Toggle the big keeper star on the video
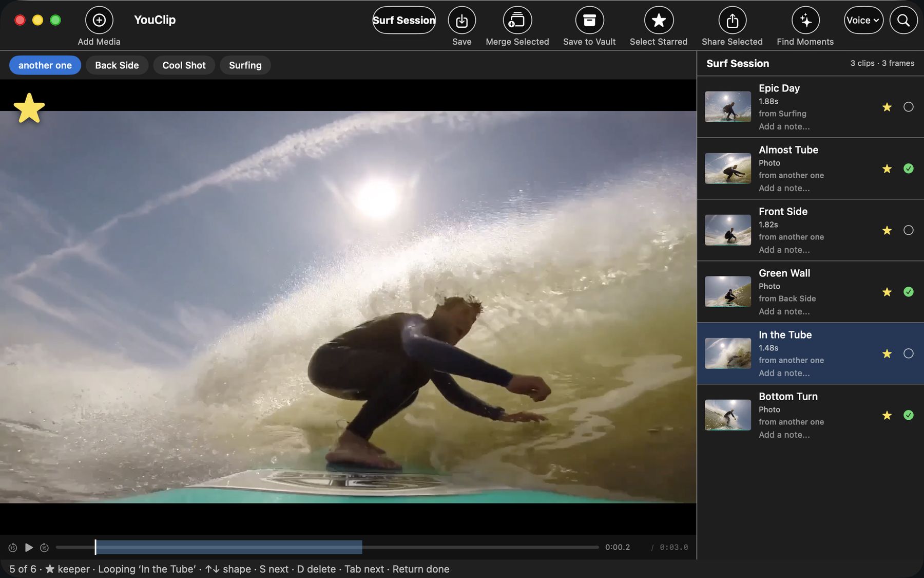 29,108
